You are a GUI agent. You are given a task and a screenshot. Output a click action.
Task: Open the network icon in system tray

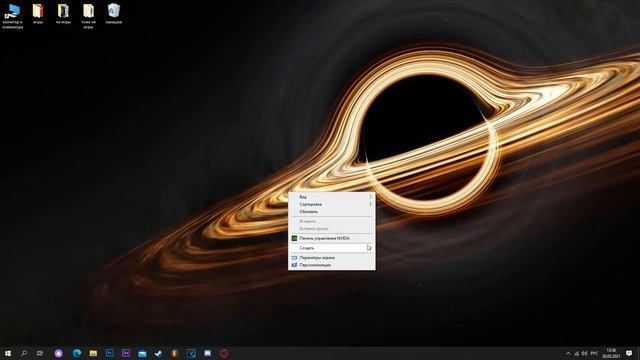pos(577,353)
